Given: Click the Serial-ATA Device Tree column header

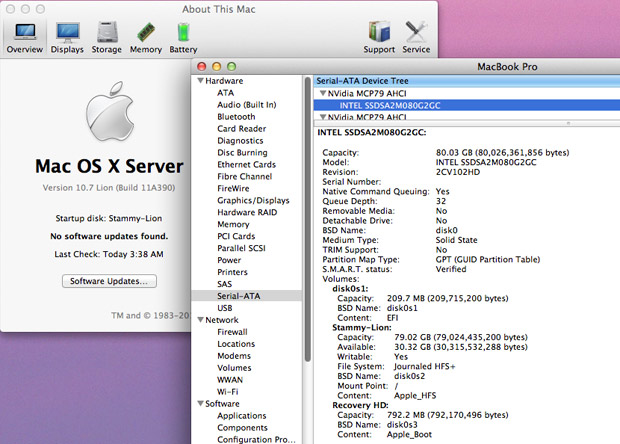Looking at the screenshot, I should [467, 81].
